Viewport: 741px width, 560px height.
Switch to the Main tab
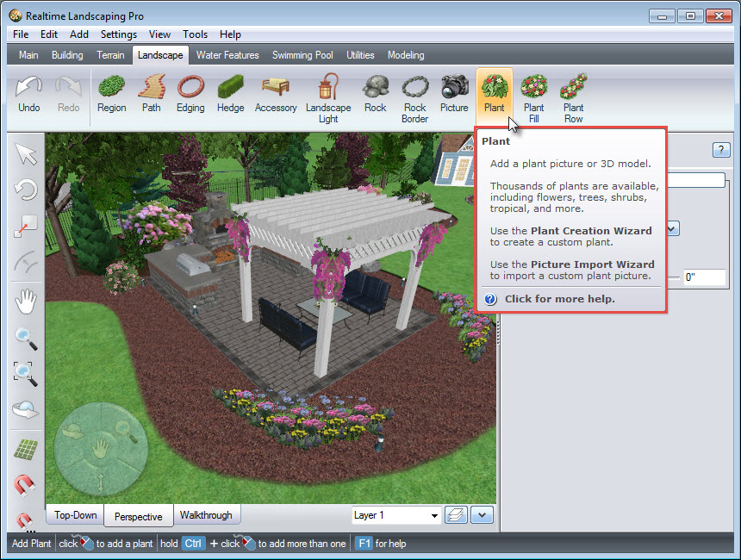(28, 55)
